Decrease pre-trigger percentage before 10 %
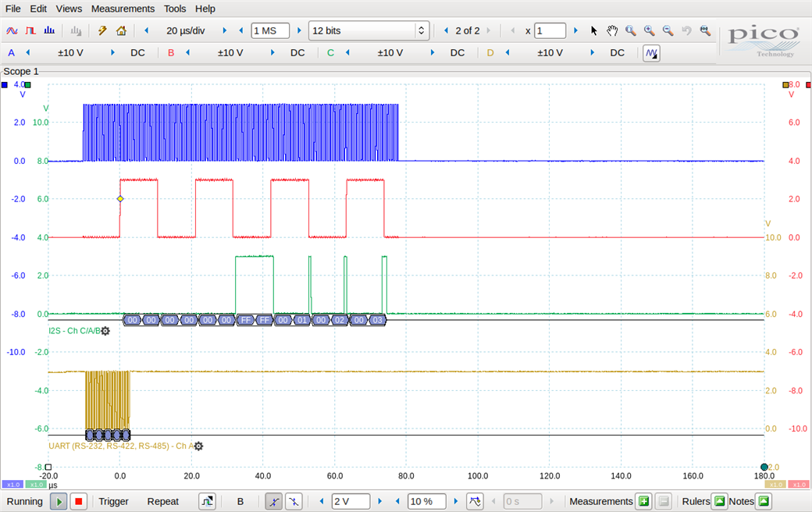 tap(397, 501)
